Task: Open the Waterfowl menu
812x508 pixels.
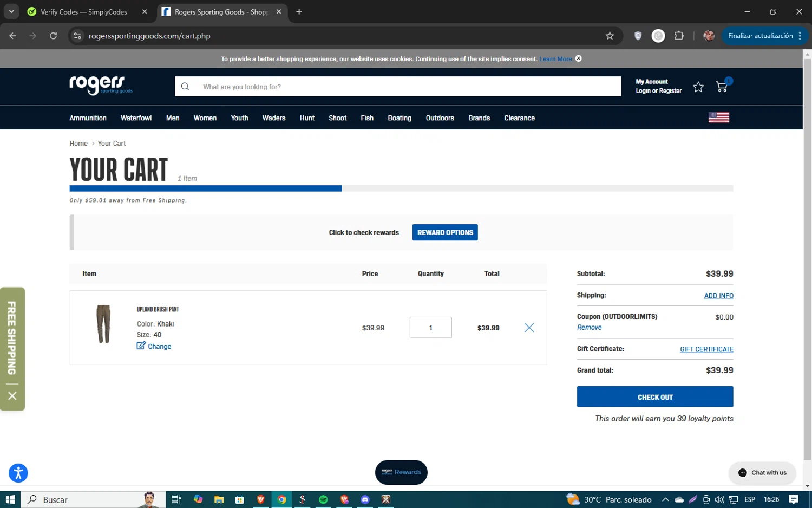Action: (x=136, y=118)
